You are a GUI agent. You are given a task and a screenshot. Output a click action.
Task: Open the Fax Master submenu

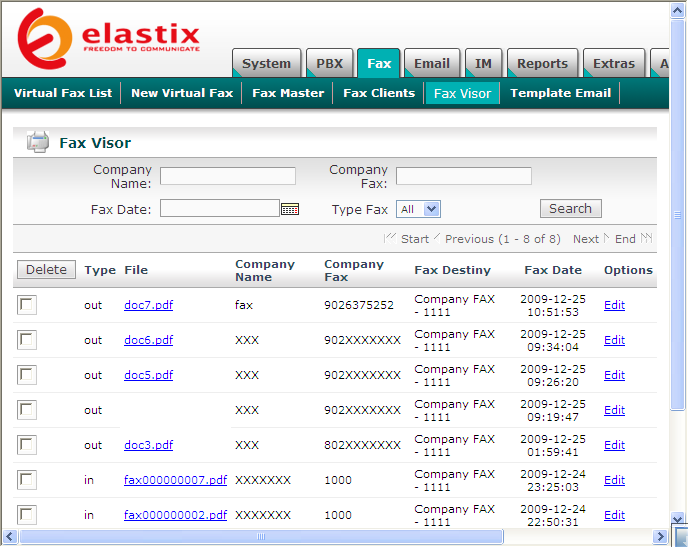point(288,93)
